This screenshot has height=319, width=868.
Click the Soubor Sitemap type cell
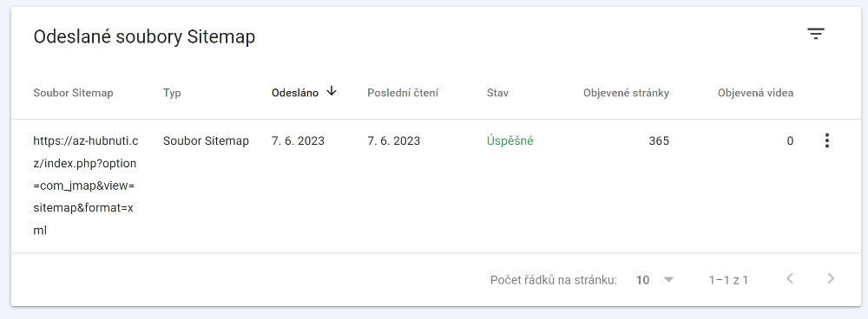click(x=206, y=141)
